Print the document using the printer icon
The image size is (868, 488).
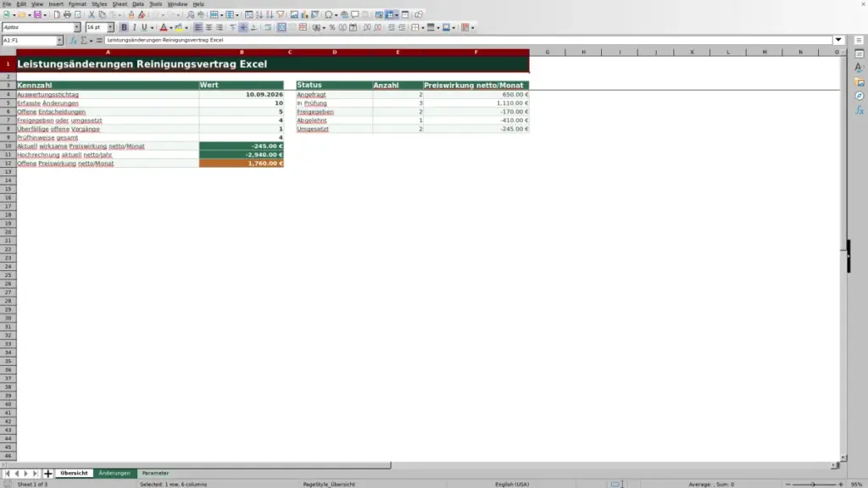pos(67,15)
